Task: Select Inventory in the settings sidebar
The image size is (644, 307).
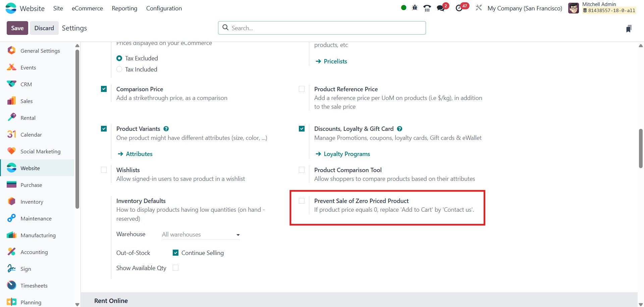Action: coord(32,202)
